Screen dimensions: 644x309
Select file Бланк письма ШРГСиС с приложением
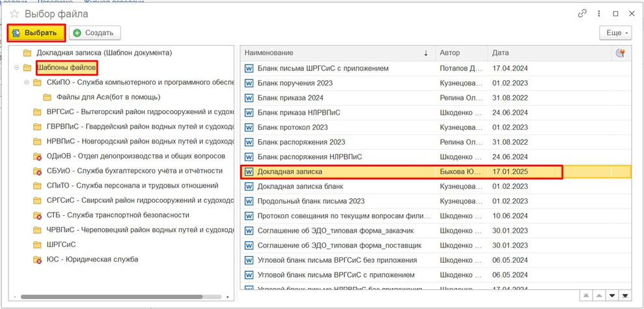click(323, 68)
